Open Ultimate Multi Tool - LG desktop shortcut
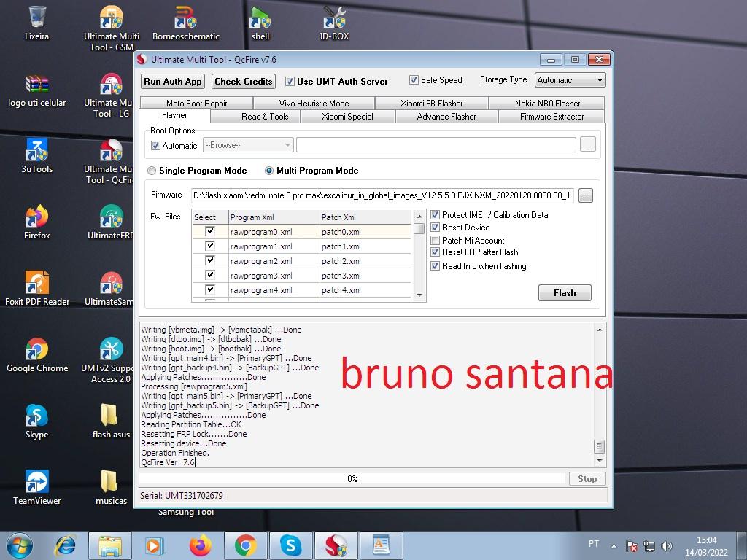The height and width of the screenshot is (560, 747). [109, 96]
